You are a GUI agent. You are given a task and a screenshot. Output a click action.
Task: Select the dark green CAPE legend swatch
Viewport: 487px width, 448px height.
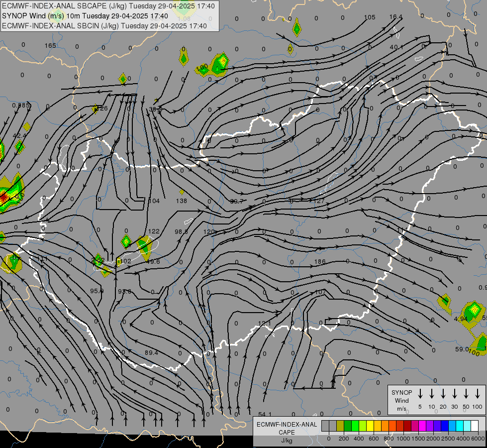coord(348,426)
